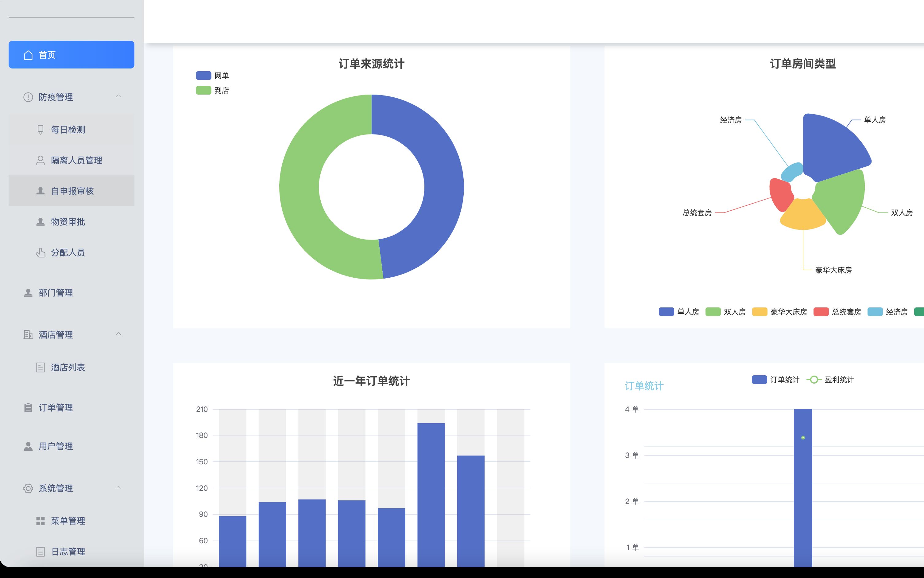This screenshot has height=578, width=924.
Task: Toggle 订单统计 series legend
Action: [775, 380]
